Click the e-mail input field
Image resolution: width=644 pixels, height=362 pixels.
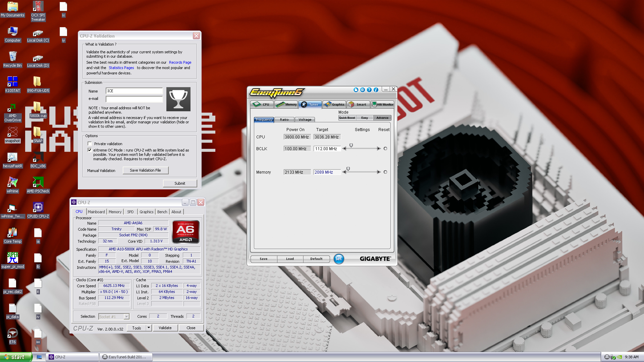134,99
